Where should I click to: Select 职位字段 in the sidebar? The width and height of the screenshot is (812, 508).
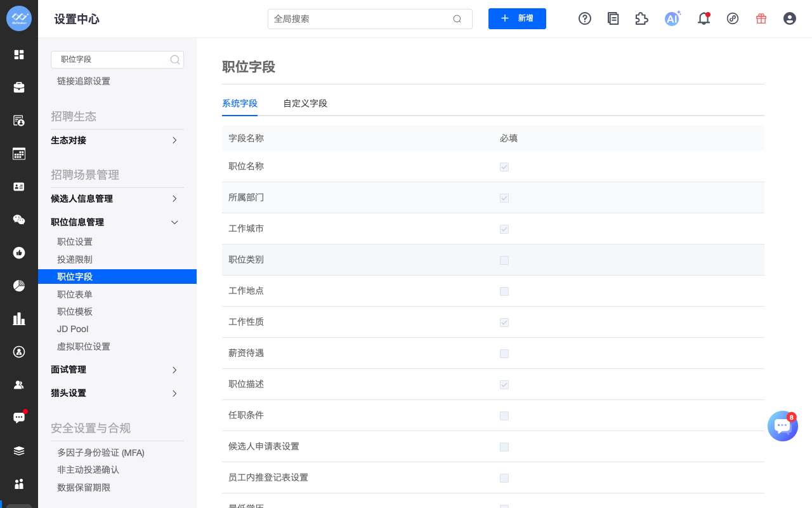(117, 277)
